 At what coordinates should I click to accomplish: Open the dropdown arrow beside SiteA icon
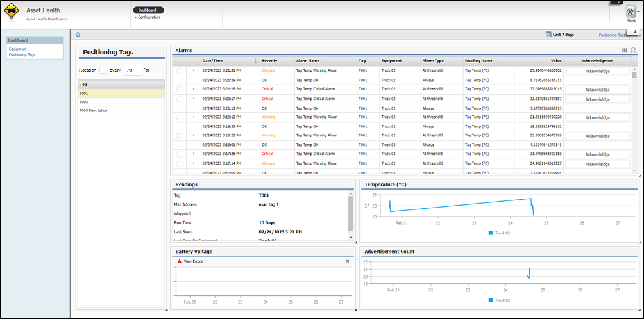tap(638, 12)
